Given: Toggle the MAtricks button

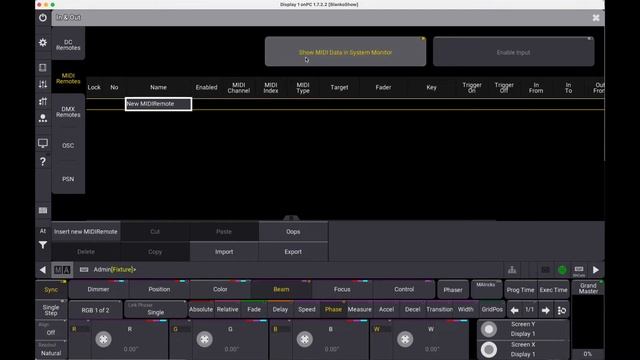Looking at the screenshot, I should [486, 290].
